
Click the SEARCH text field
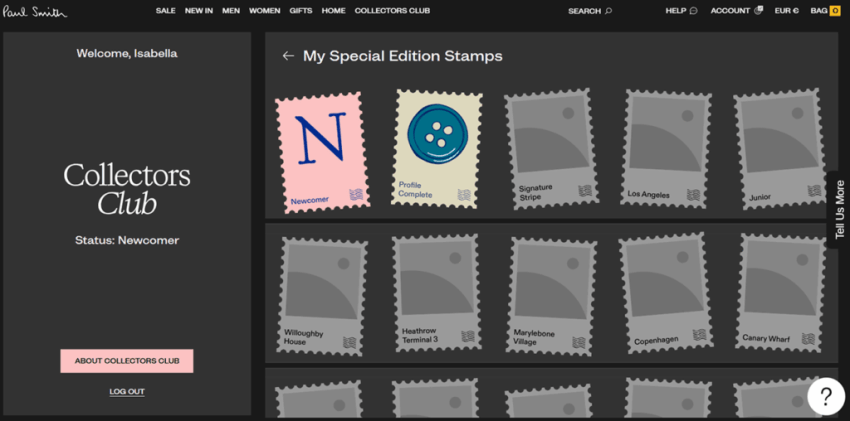pyautogui.click(x=584, y=11)
